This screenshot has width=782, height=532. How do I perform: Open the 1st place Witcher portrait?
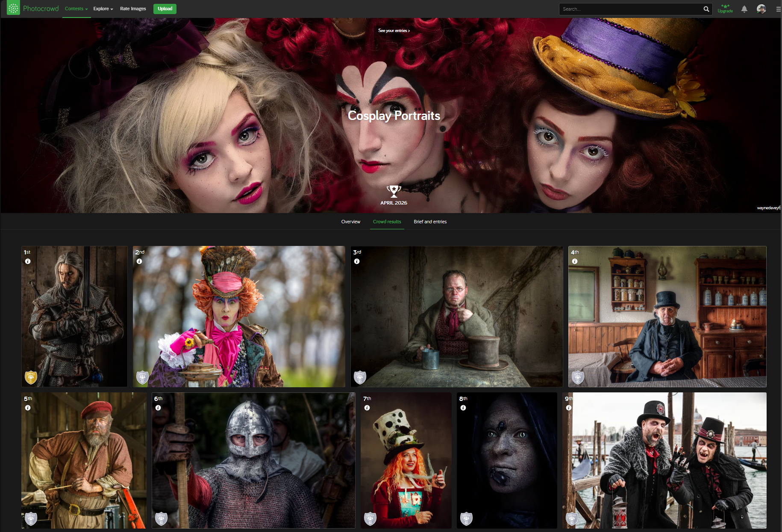pos(74,316)
